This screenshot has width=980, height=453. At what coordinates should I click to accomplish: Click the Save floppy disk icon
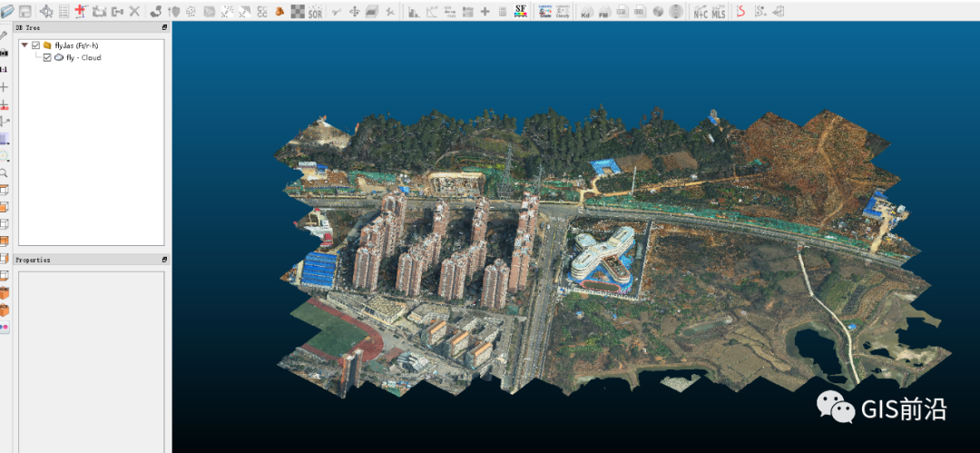[x=25, y=11]
